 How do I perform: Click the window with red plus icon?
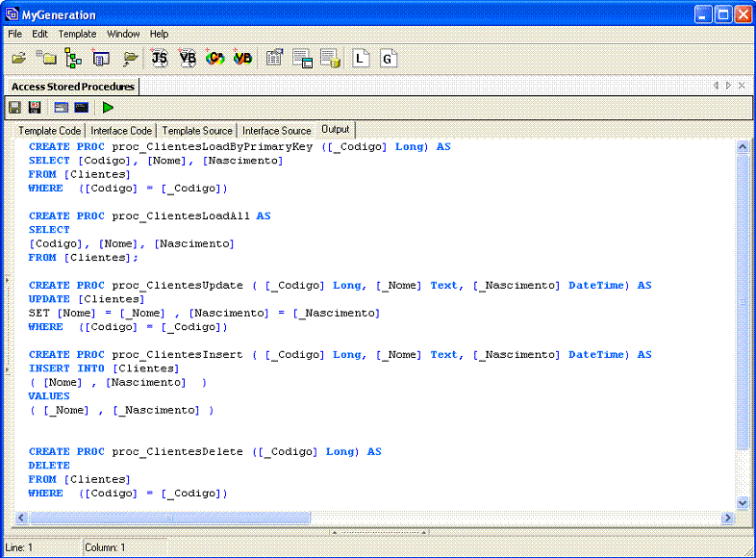point(101,58)
